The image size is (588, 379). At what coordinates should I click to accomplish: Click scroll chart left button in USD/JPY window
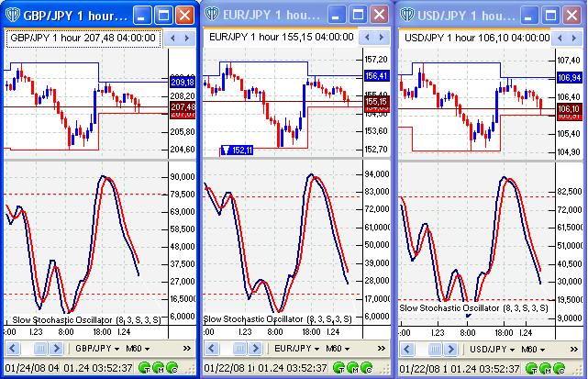click(407, 349)
